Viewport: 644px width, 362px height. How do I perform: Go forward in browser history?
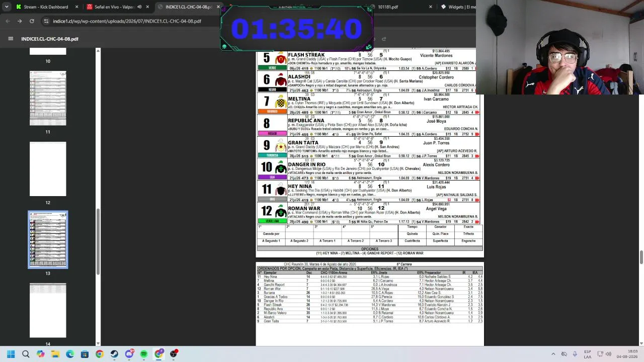click(20, 21)
